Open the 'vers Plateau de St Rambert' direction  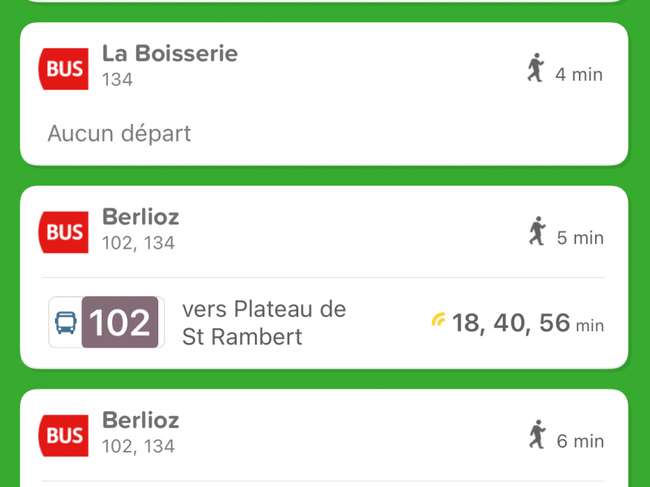coord(264,322)
